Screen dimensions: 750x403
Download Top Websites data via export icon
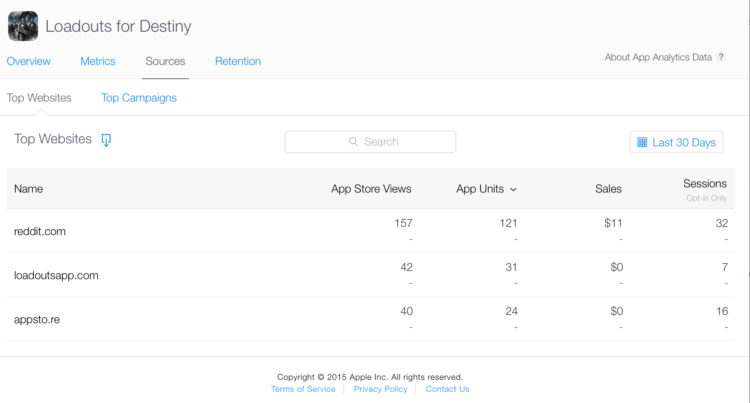(106, 140)
